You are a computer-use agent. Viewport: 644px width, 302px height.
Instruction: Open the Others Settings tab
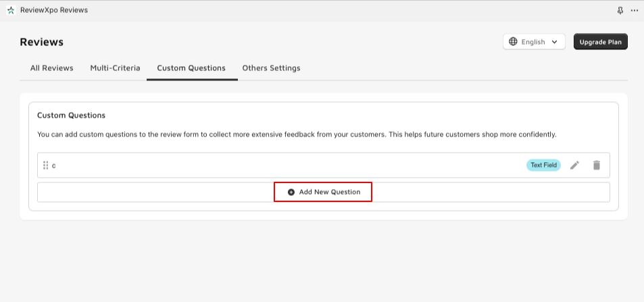(x=271, y=68)
